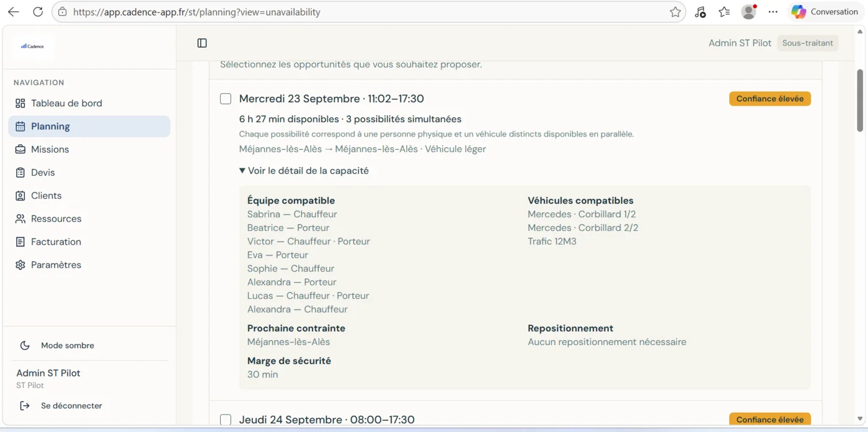
Task: Open the browser profile avatar
Action: point(749,12)
